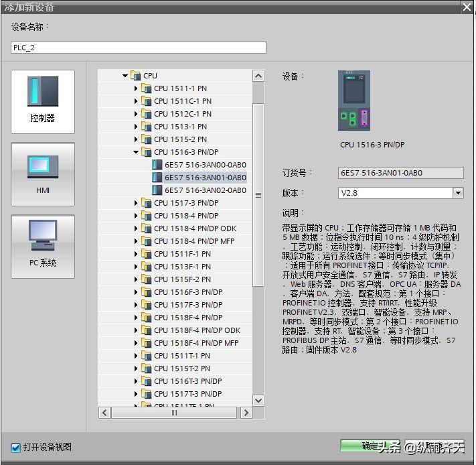
Task: Click module icon of 6ES7 516-3AN01-0AB0
Action: (x=157, y=178)
